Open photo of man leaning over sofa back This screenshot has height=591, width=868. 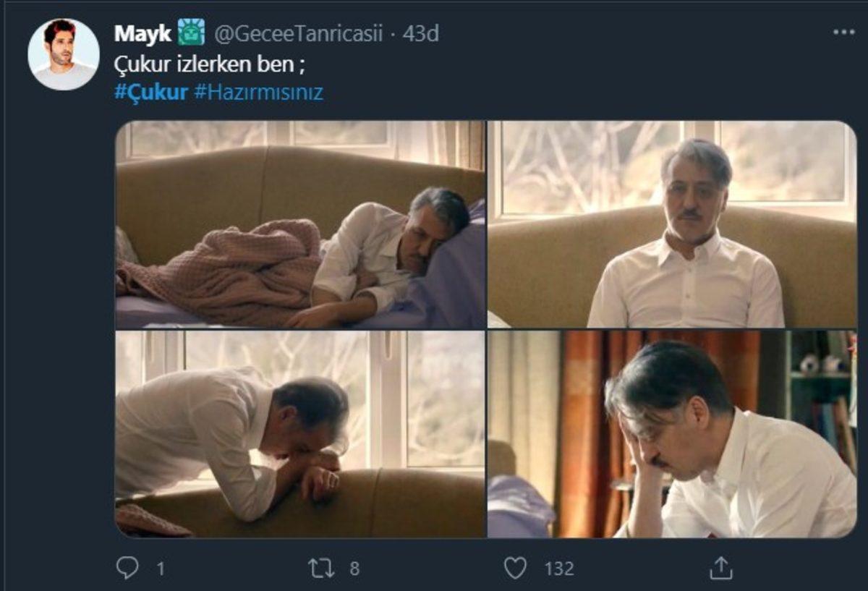pyautogui.click(x=300, y=434)
